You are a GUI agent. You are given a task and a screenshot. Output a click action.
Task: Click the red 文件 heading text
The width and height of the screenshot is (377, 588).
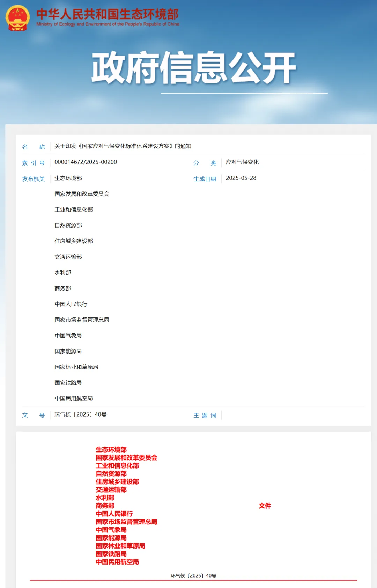click(265, 506)
